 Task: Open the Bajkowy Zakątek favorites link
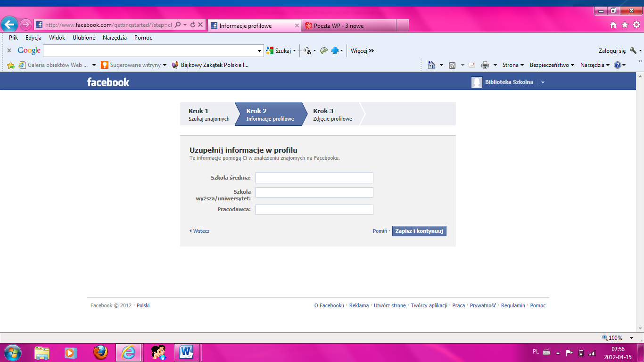point(210,65)
